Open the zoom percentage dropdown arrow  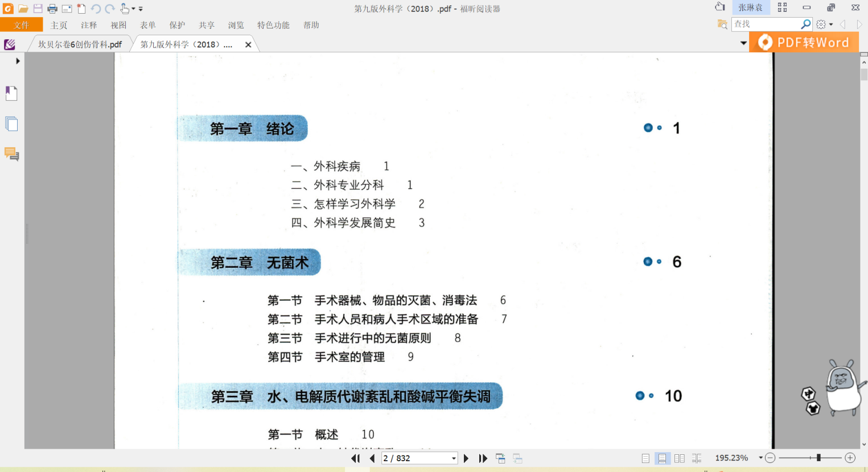click(760, 458)
